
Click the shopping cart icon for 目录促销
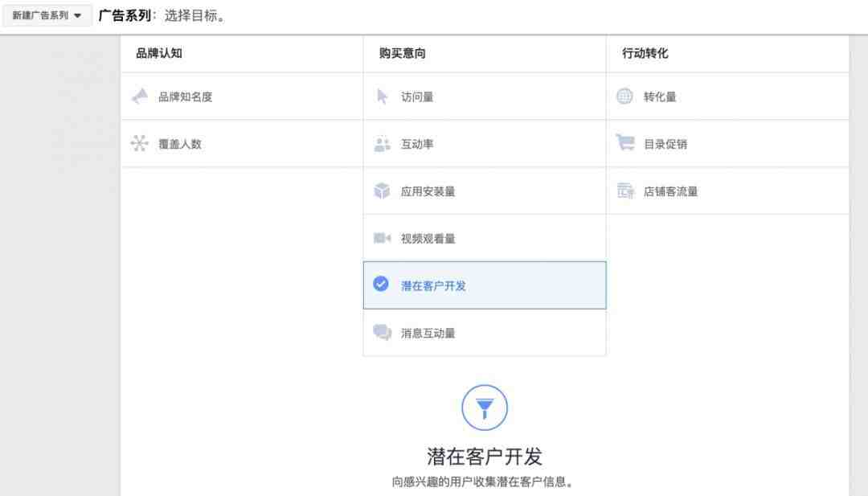[x=625, y=143]
